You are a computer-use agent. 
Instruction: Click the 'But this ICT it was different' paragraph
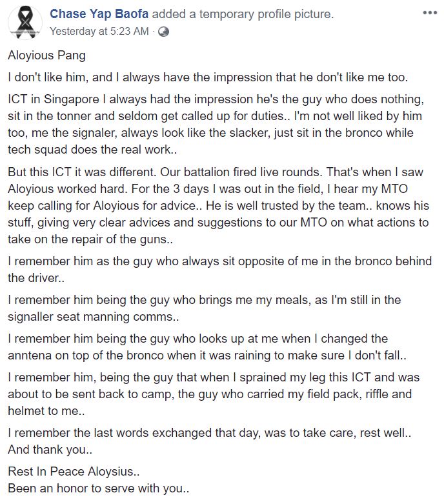(x=218, y=205)
